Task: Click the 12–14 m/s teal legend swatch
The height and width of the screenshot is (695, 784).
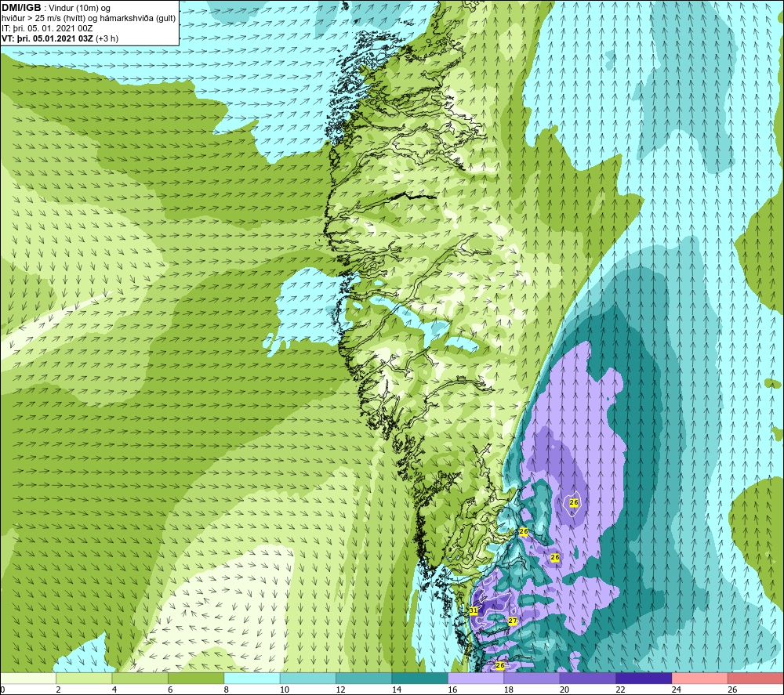Action: tap(365, 678)
